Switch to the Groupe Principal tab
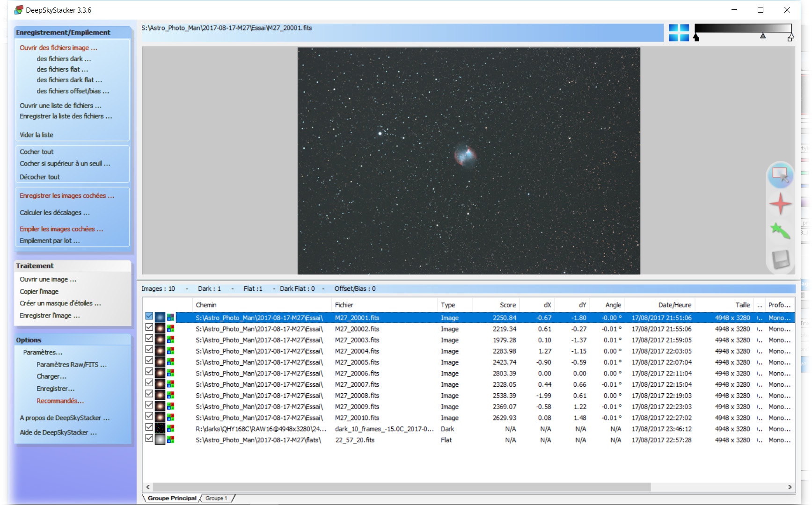Screen dimensions: 812x505 pyautogui.click(x=172, y=498)
